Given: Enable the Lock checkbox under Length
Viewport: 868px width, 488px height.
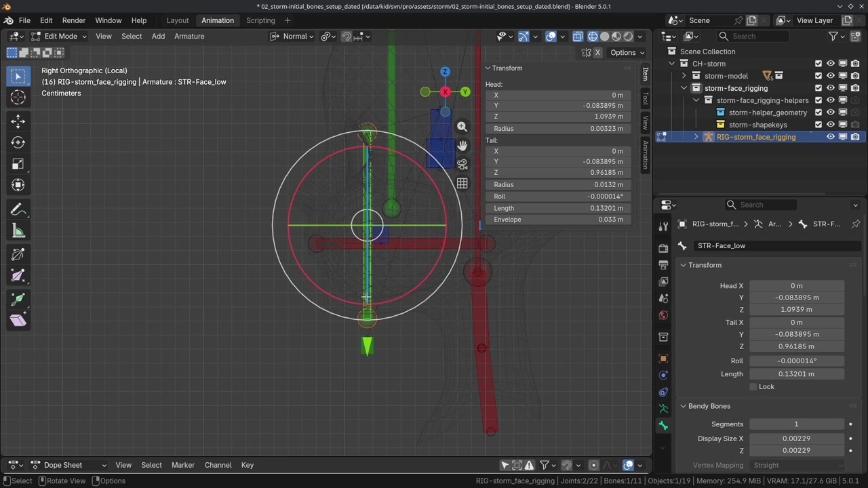Looking at the screenshot, I should [x=753, y=386].
